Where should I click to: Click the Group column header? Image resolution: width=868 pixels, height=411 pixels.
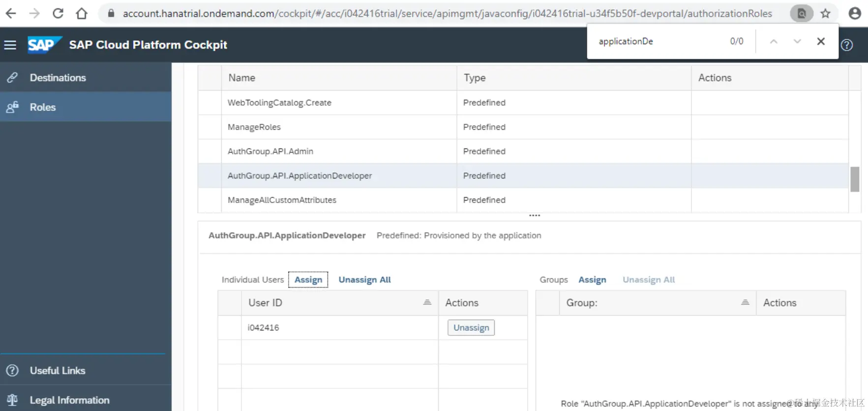(x=658, y=303)
